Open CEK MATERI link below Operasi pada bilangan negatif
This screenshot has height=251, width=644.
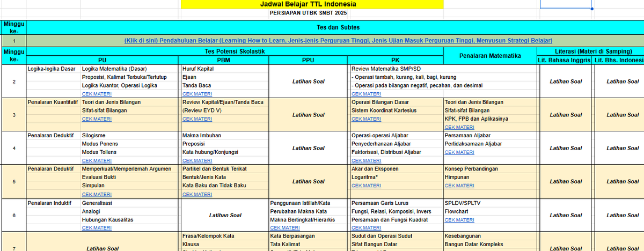(366, 94)
